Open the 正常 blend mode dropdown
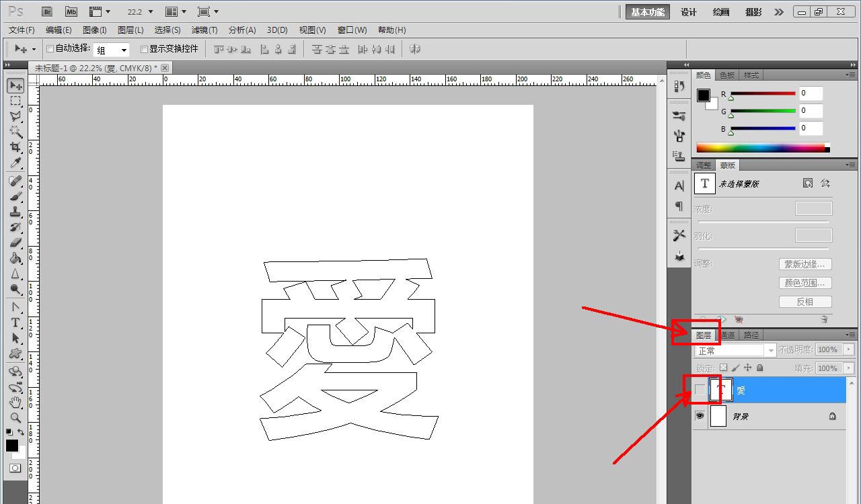The width and height of the screenshot is (861, 504). tap(736, 351)
